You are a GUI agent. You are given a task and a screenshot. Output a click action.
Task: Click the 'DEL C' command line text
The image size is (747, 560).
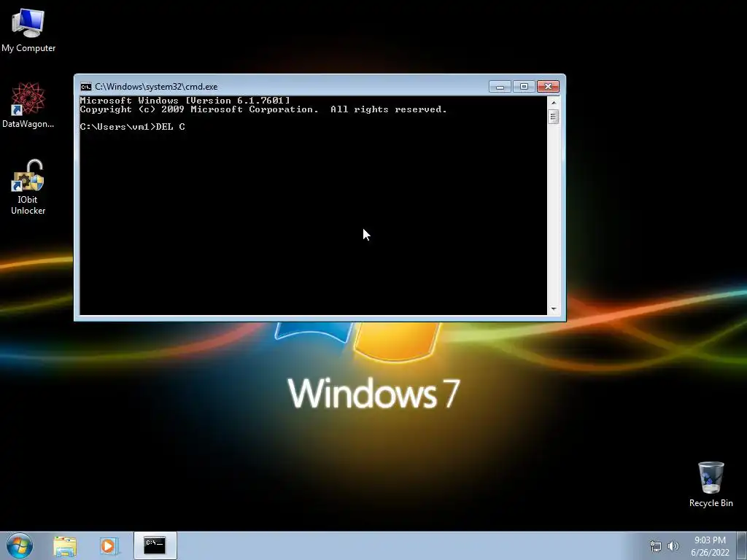click(170, 127)
